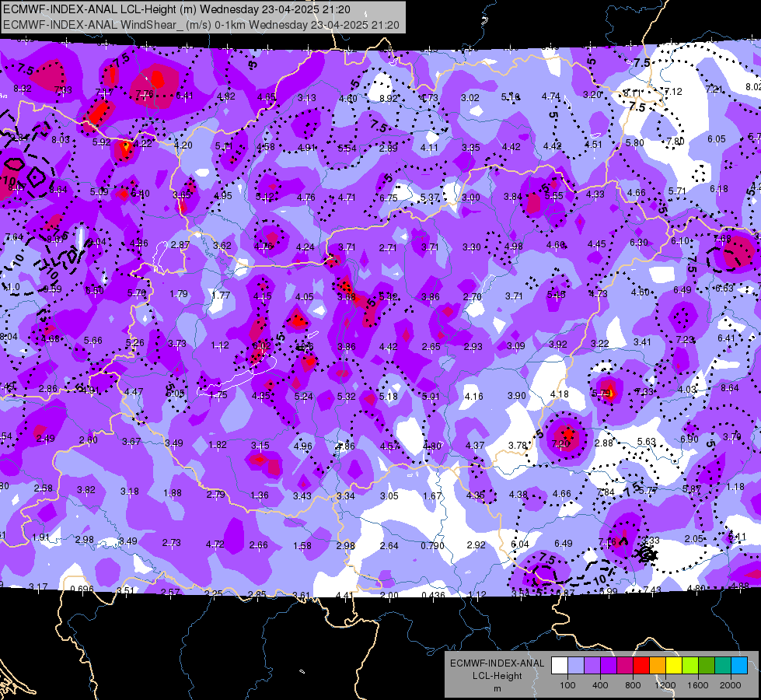Click the yellow legend swatch
Image resolution: width=761 pixels, height=700 pixels.
click(674, 666)
